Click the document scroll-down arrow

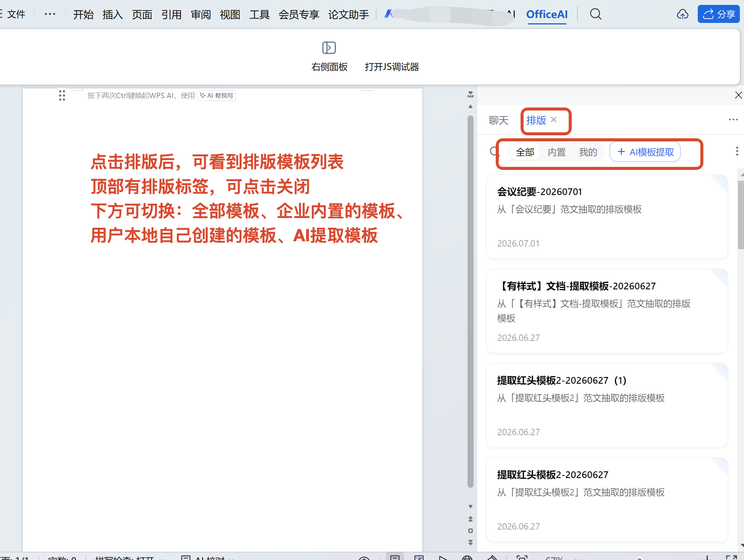(x=470, y=507)
